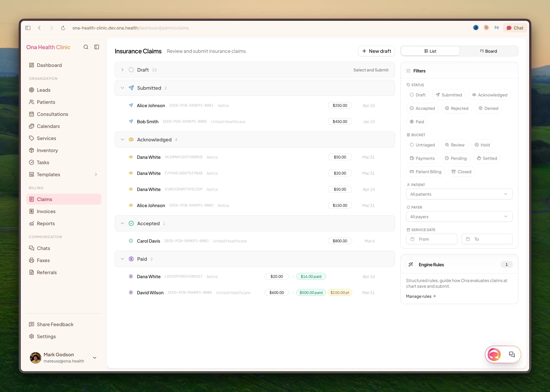550x392 pixels.
Task: Switch to the Board view tab
Action: [x=488, y=51]
